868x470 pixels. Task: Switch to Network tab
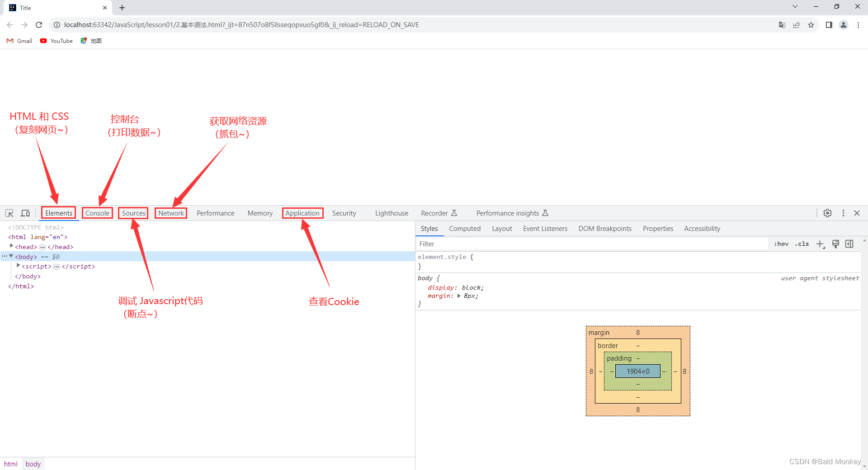pos(171,213)
